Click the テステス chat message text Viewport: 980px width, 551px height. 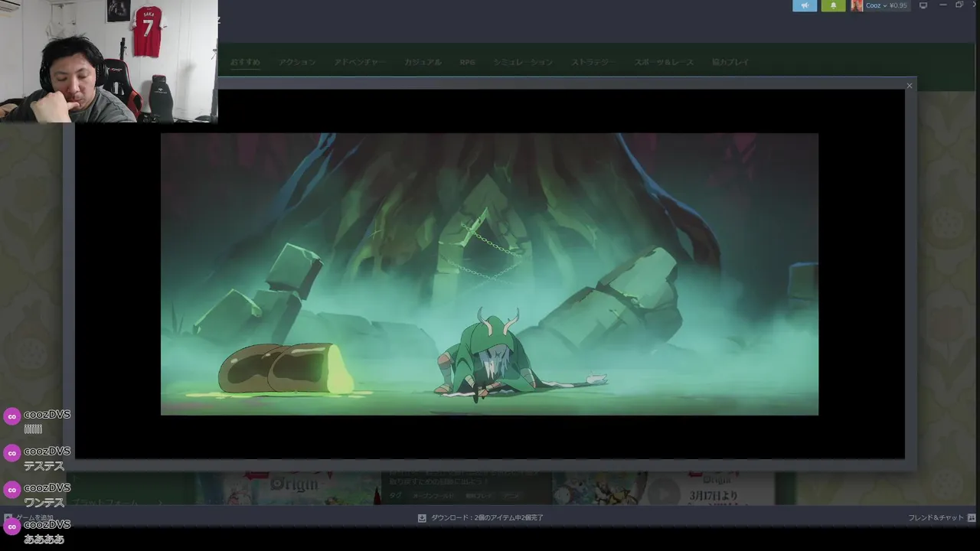(x=44, y=466)
